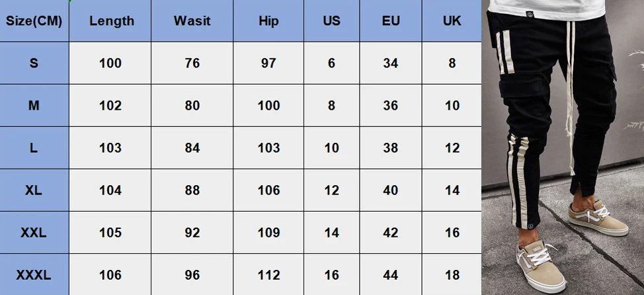Click the black jogger pants photo

click(x=563, y=147)
